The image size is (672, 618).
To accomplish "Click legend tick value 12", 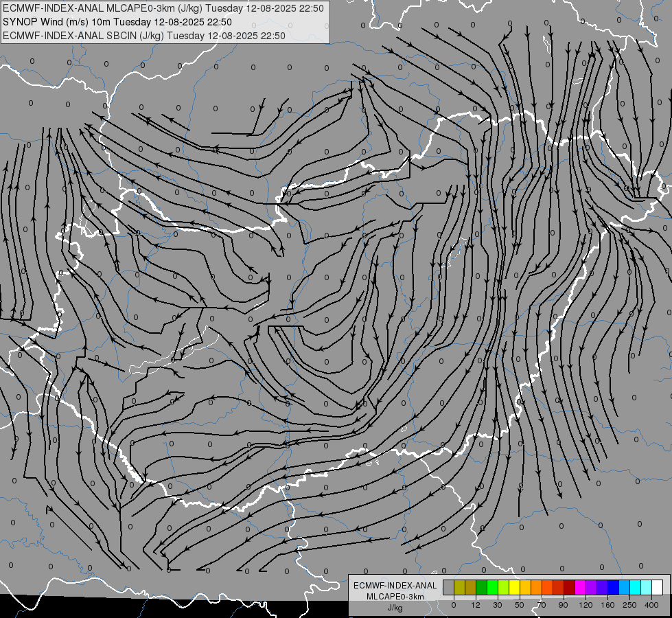I will click(x=476, y=605).
